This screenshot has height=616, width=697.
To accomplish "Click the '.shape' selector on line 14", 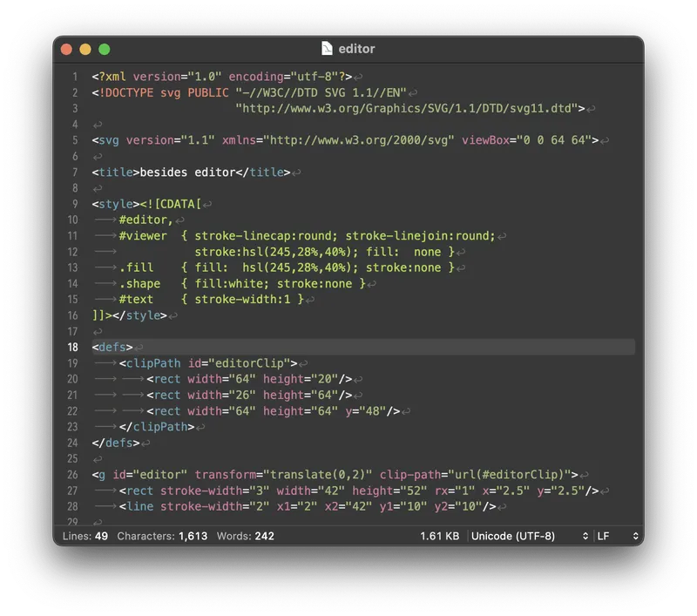I will point(139,283).
